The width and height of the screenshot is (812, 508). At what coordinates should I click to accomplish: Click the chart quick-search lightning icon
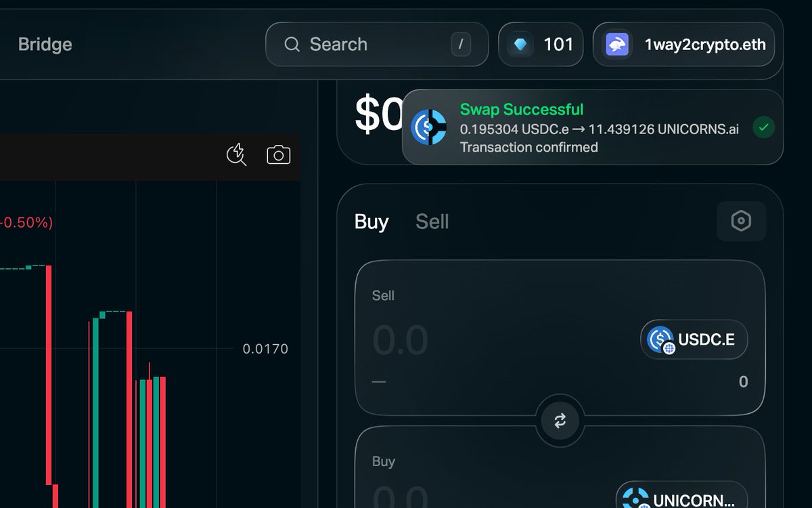point(236,154)
